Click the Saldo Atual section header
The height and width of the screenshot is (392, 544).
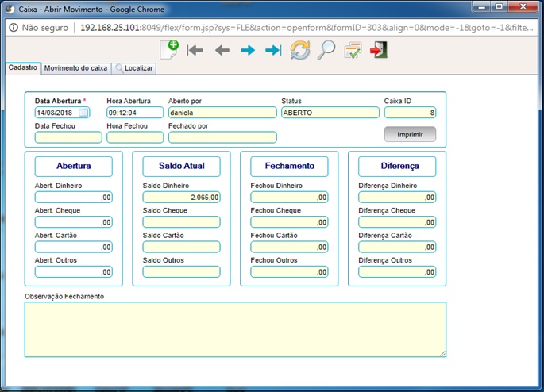181,166
